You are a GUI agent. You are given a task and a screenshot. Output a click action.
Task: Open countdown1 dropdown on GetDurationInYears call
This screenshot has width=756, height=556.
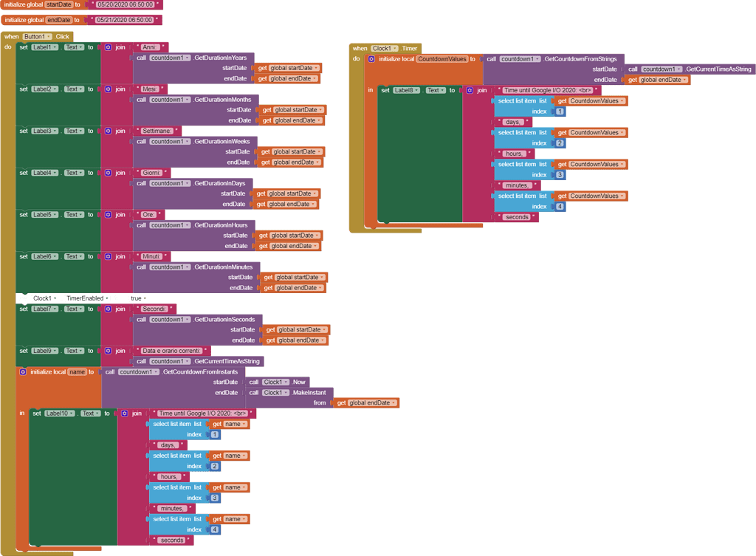point(170,58)
